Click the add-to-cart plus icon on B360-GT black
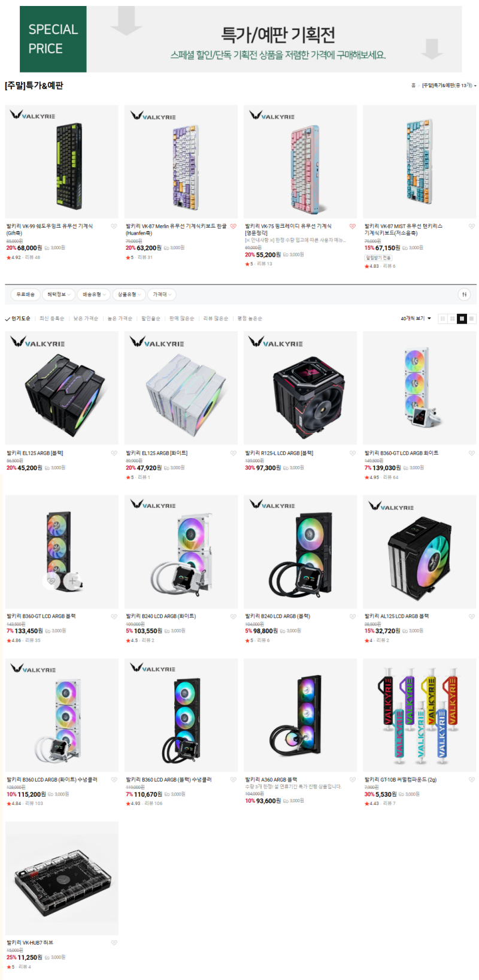Image resolution: width=479 pixels, height=980 pixels. 72,581
